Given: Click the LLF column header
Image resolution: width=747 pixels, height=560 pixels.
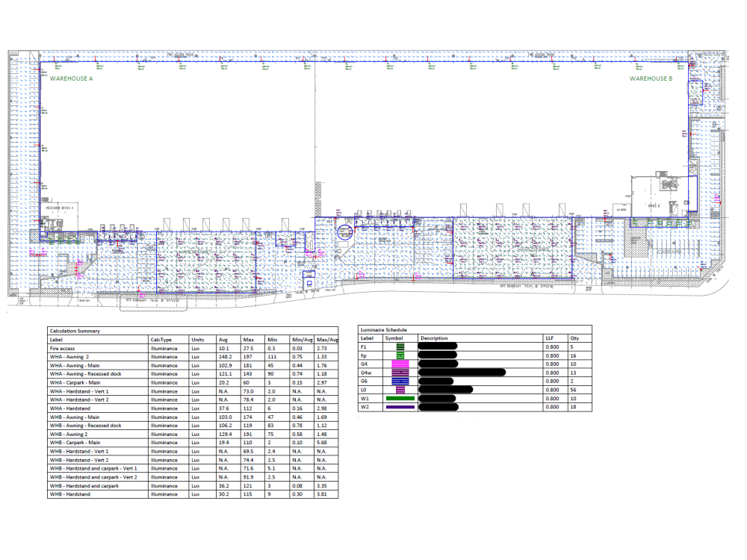Looking at the screenshot, I should (x=550, y=338).
